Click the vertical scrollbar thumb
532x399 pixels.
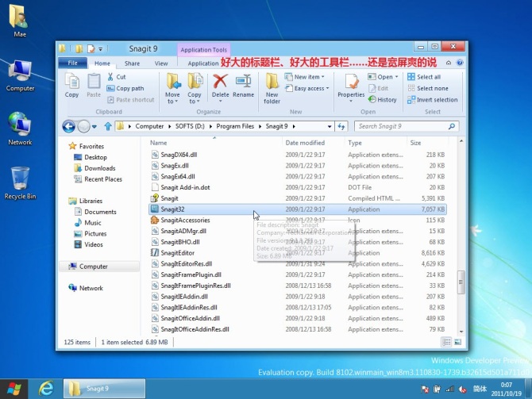(461, 282)
